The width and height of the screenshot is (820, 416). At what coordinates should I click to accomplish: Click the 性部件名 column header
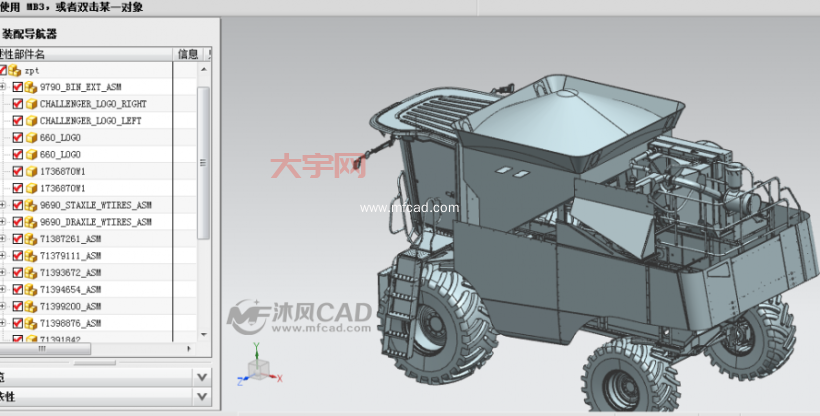coord(22,54)
